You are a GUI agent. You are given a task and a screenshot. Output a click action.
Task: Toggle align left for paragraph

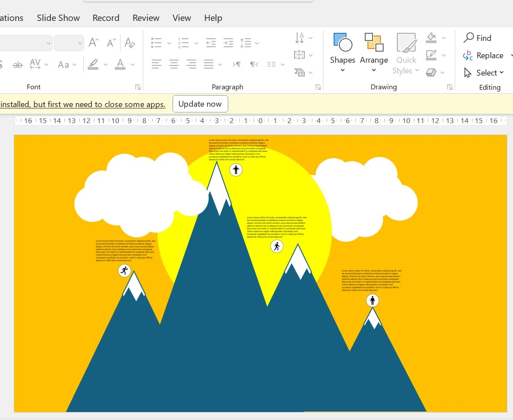tap(156, 64)
